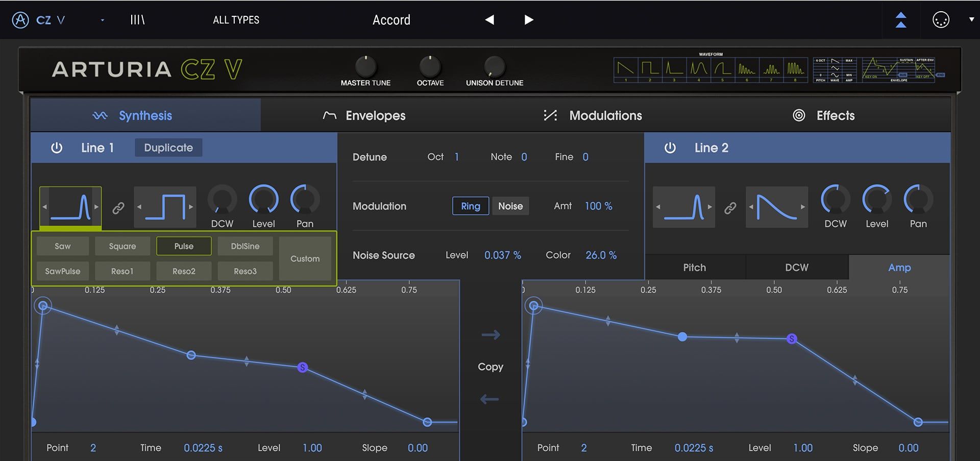Choose the Square waveform

(x=122, y=246)
